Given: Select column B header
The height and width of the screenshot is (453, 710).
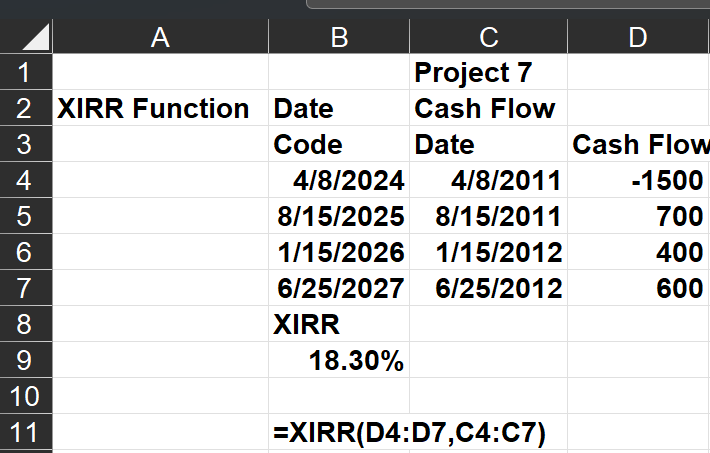Looking at the screenshot, I should tap(339, 38).
